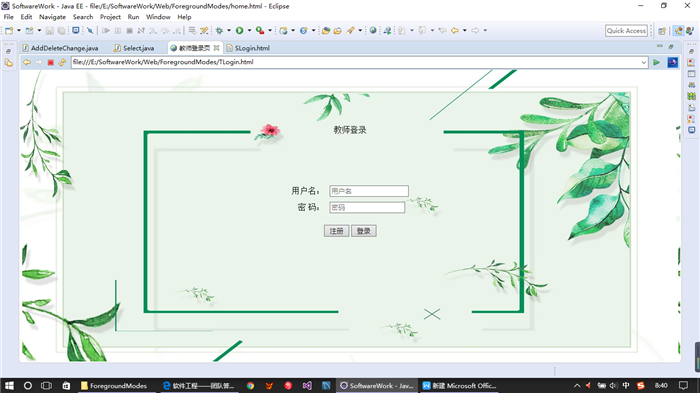Maximize the editor area pane

[x=671, y=46]
